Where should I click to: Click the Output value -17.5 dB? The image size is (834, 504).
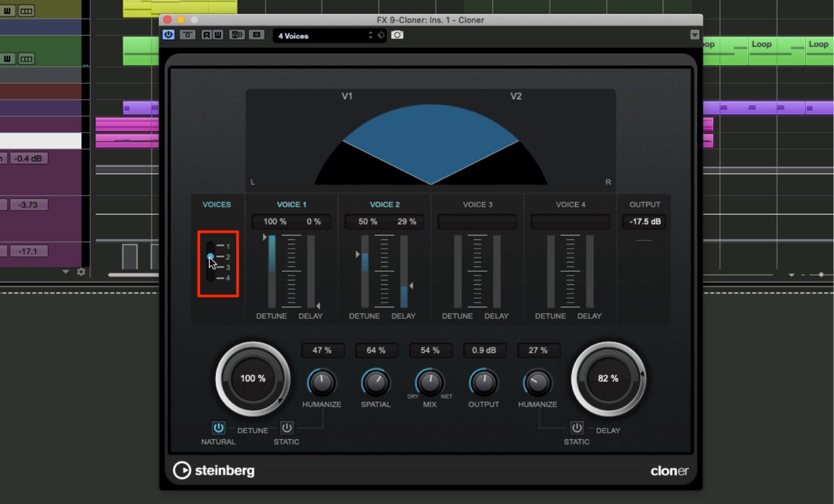(645, 221)
